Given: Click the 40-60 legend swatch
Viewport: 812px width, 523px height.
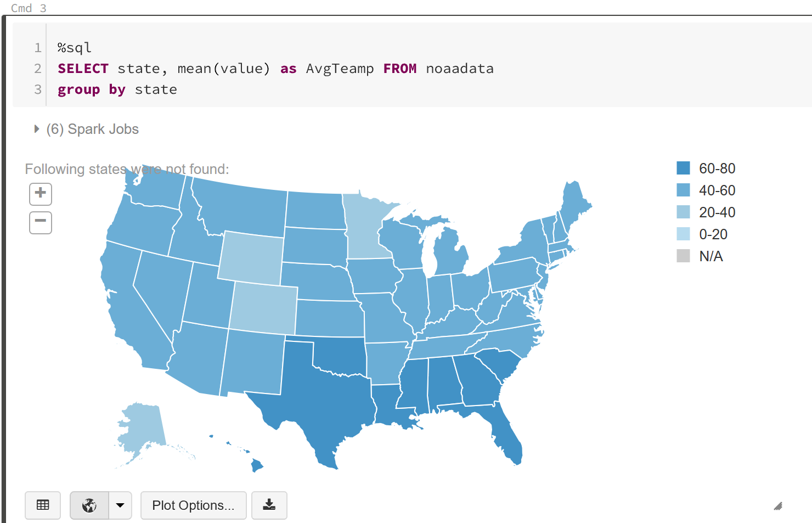Looking at the screenshot, I should [x=683, y=190].
